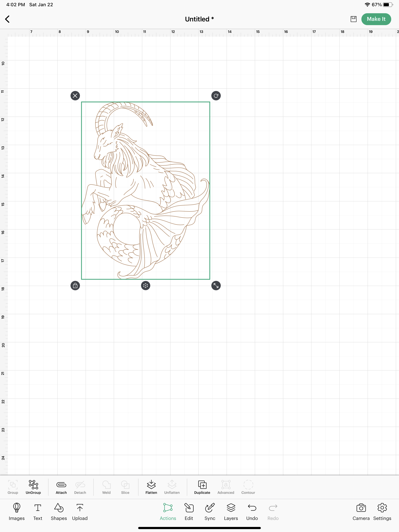399x532 pixels.
Task: Open the Edit panel
Action: 189,512
